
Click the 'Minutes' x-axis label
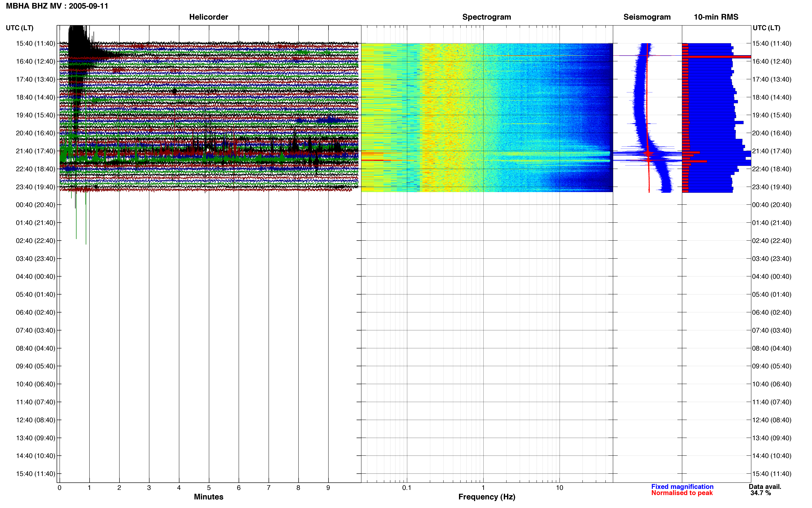point(209,497)
